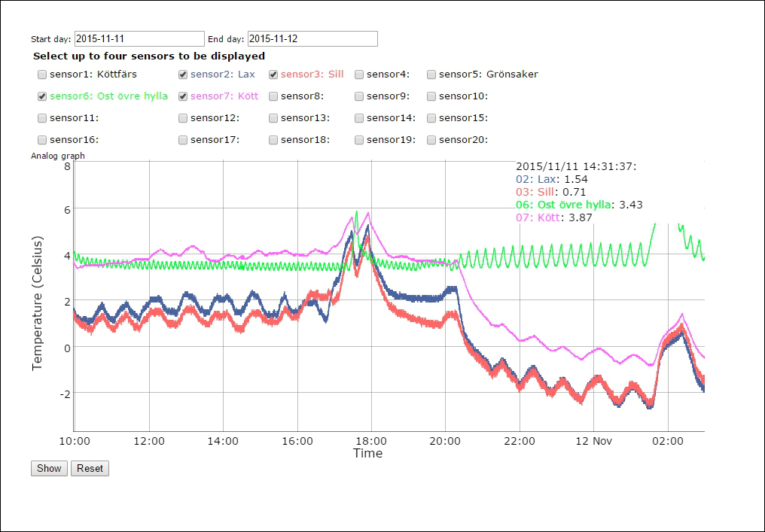765x532 pixels.
Task: Toggle the sensor9 checkbox
Action: pos(359,96)
